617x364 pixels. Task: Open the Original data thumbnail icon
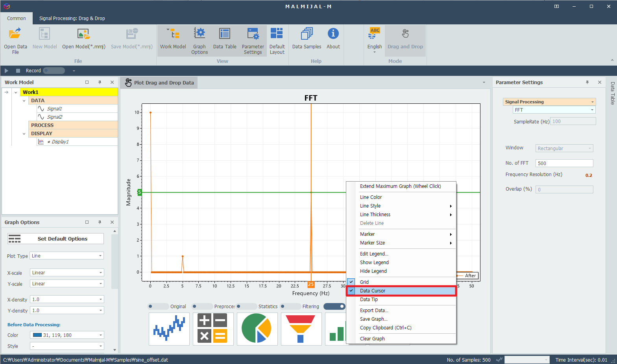point(169,329)
